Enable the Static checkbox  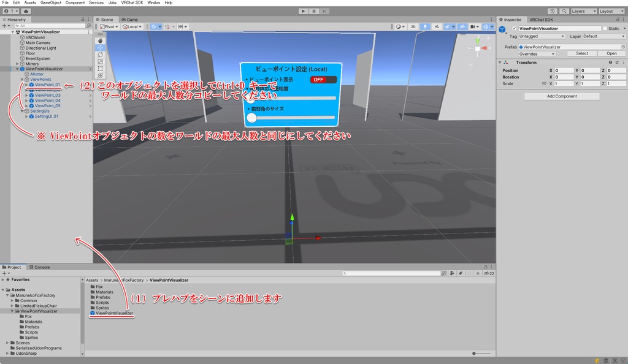click(605, 28)
